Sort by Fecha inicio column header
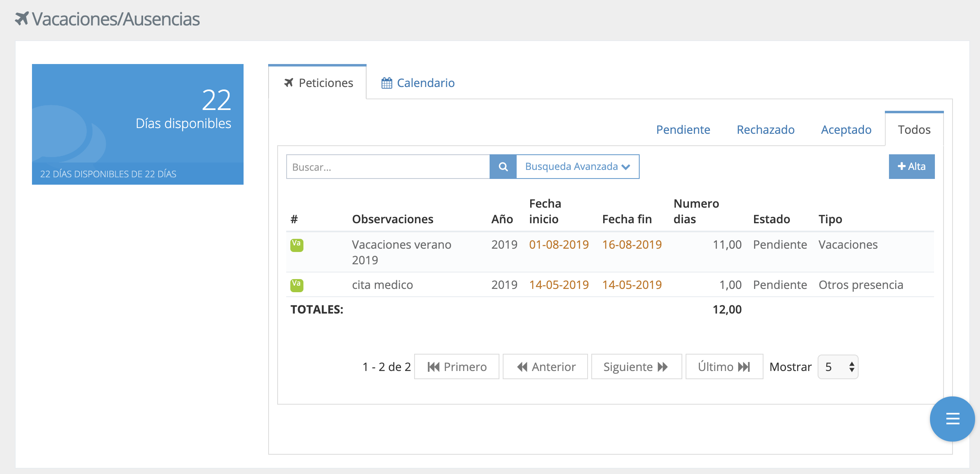 (x=545, y=211)
